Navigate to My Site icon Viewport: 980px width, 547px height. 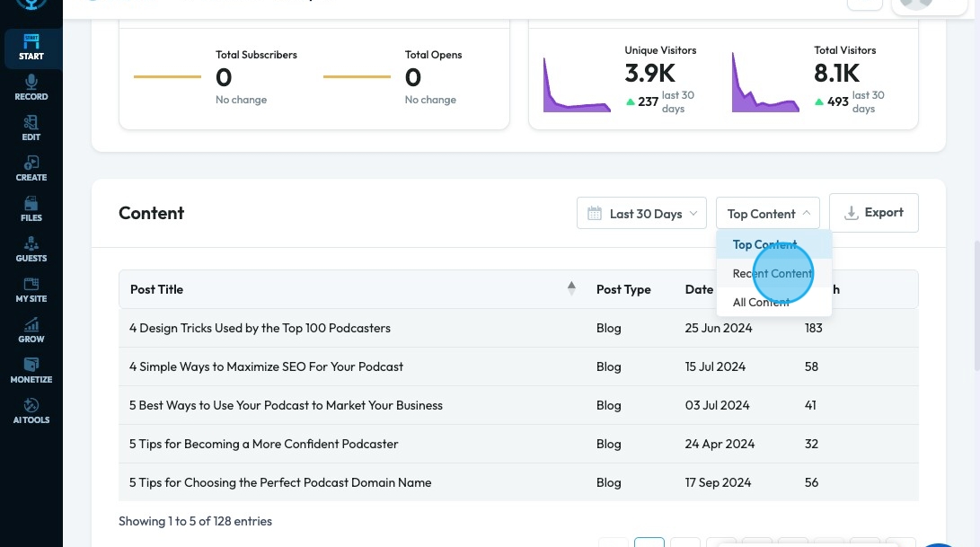(31, 289)
